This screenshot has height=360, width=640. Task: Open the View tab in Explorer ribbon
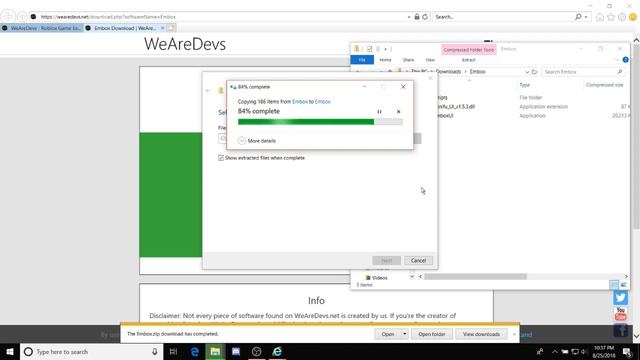[430, 60]
